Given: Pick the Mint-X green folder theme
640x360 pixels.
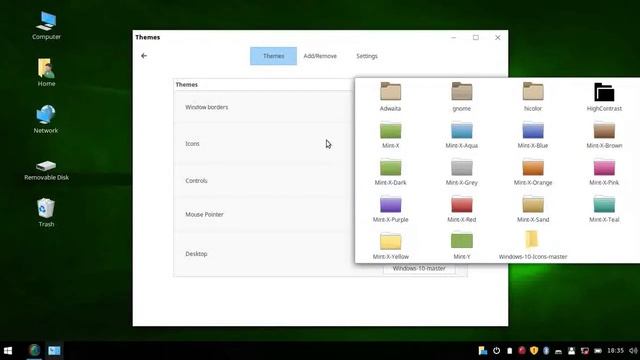Looking at the screenshot, I should (390, 135).
